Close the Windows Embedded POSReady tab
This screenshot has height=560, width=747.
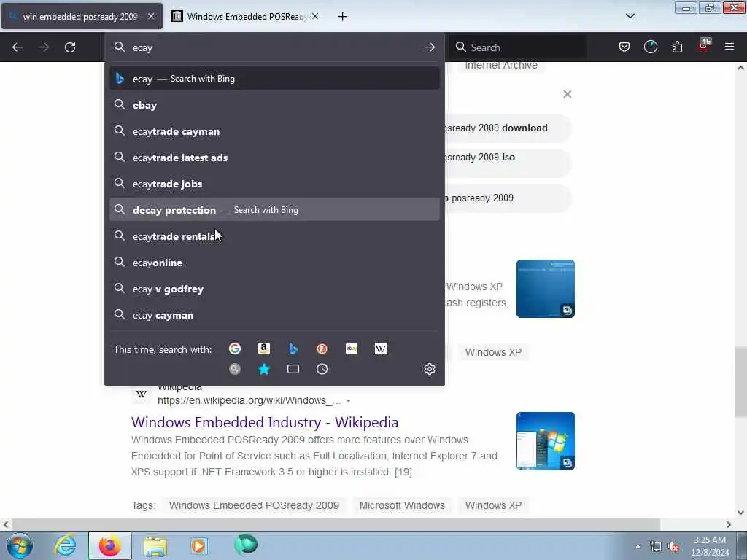coord(315,16)
